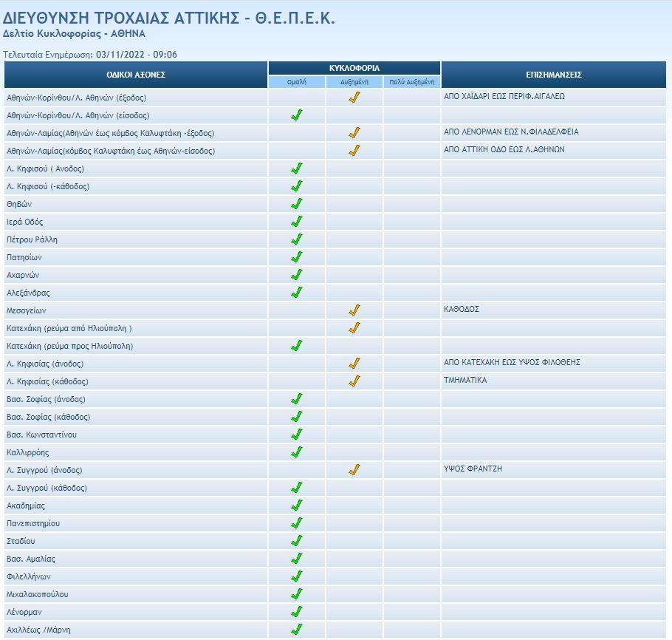672x640 pixels.
Task: Click the ΔΙΕΥΘΥΝΣΗ ΤΡΟΧΑΙΑΣ ΑΤΤΙΚΗΣ page title
Action: point(169,18)
